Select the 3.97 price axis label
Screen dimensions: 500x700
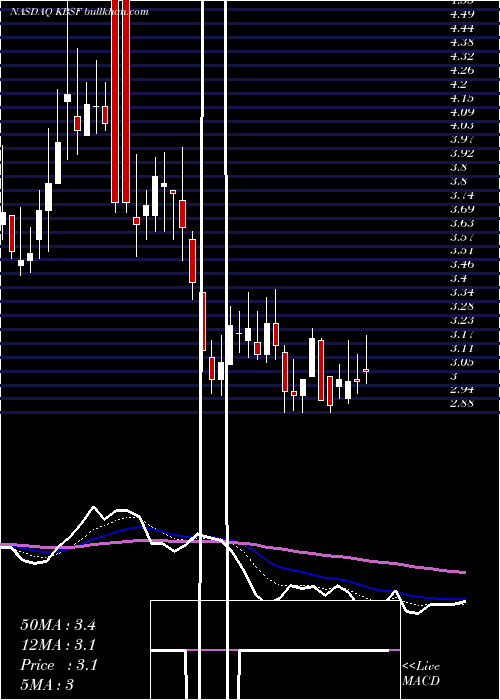[x=462, y=139]
